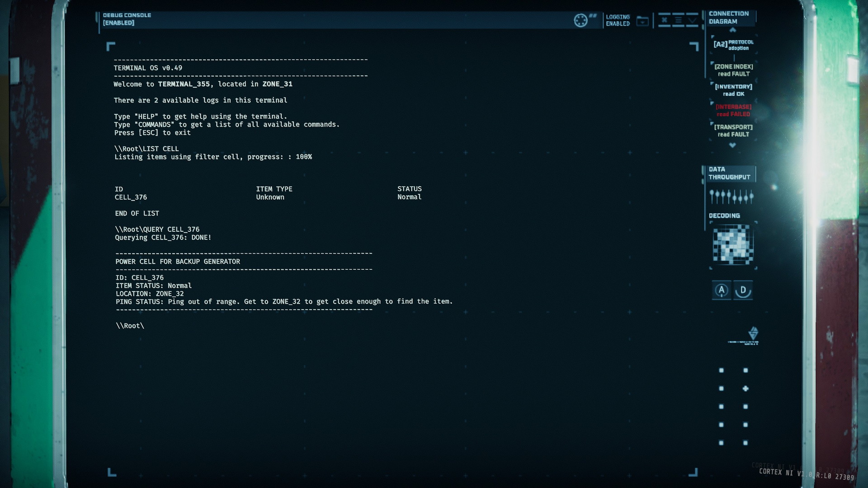This screenshot has height=488, width=868.
Task: Click Normal in the list STATUS column
Action: [x=409, y=197]
